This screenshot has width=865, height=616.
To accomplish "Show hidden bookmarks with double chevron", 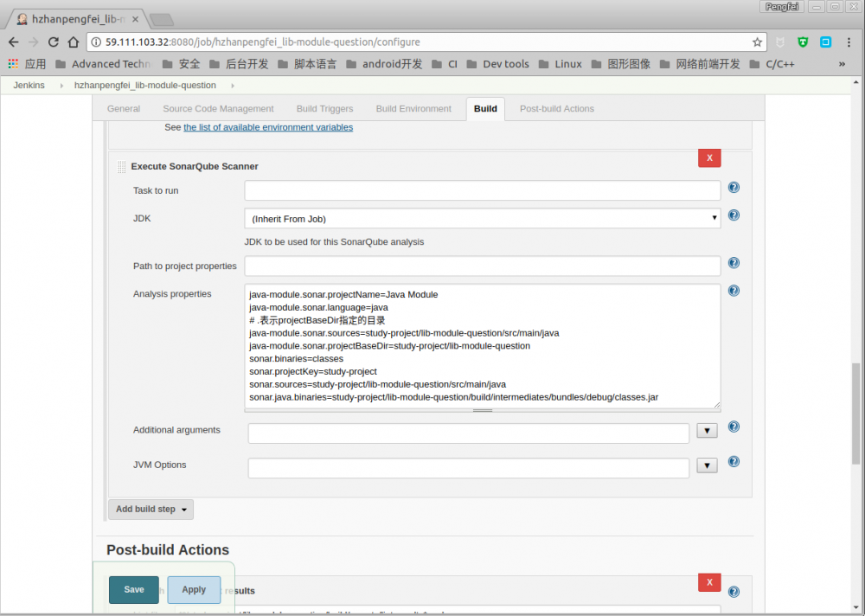I will click(842, 64).
